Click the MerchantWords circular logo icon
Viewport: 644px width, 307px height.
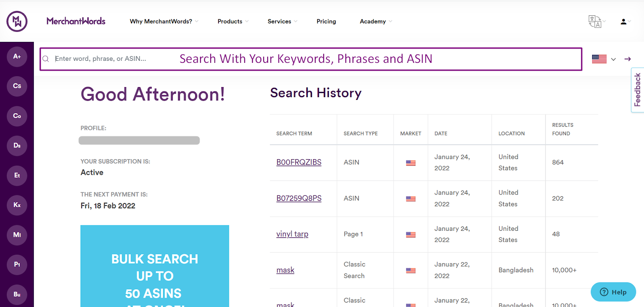tap(17, 21)
